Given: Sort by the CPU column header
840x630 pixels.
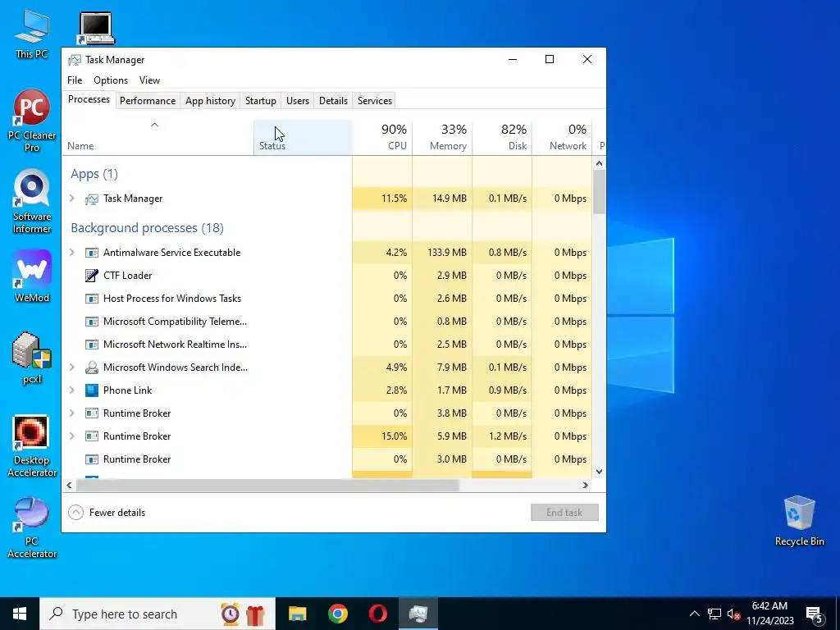Looking at the screenshot, I should (382, 138).
